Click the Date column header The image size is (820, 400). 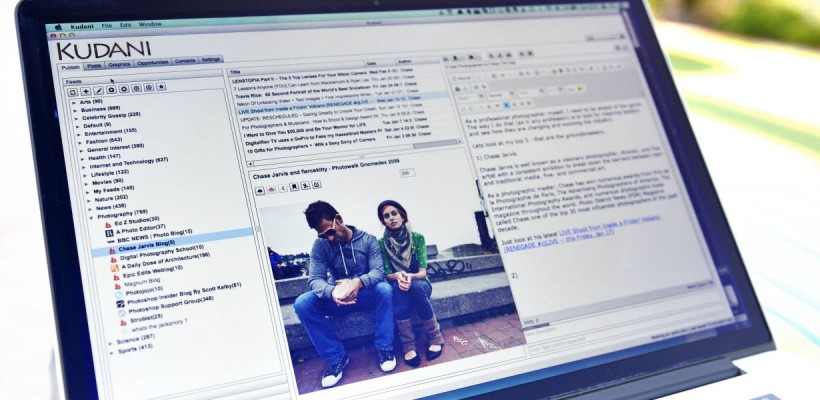point(380,62)
